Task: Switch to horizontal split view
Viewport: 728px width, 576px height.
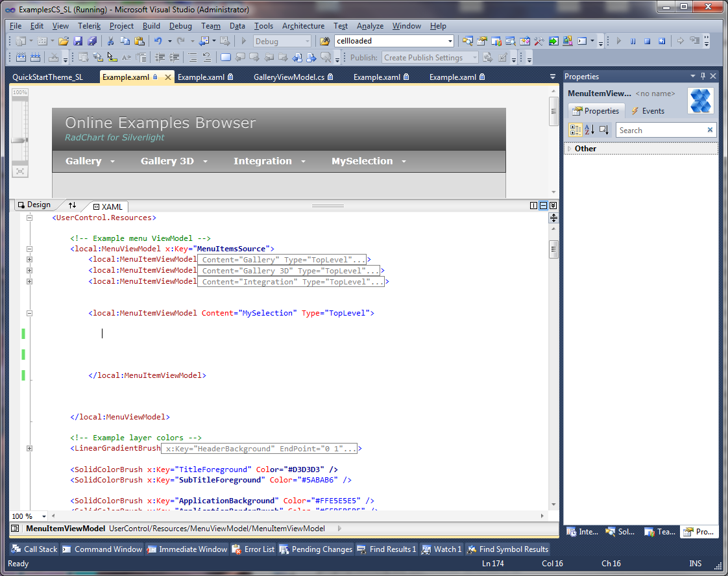Action: pyautogui.click(x=543, y=205)
